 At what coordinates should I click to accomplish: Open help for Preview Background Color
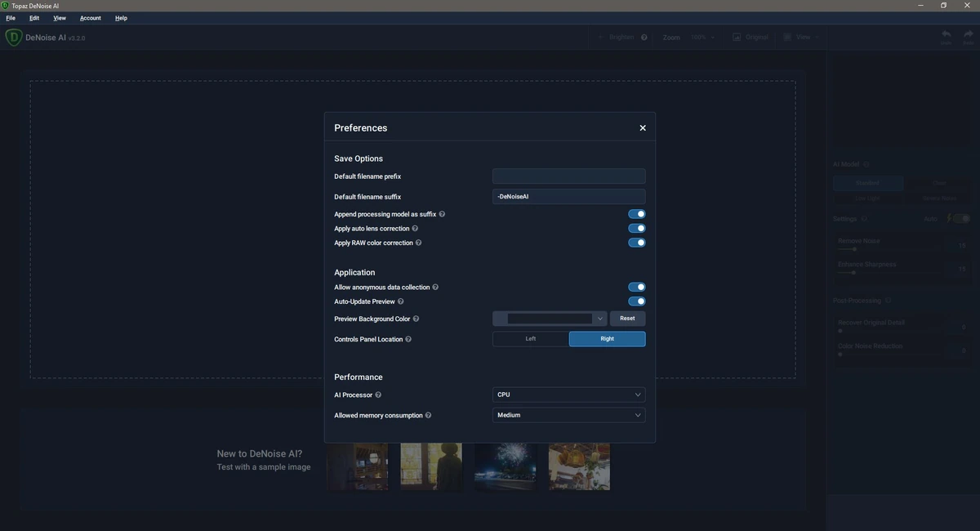click(x=416, y=319)
